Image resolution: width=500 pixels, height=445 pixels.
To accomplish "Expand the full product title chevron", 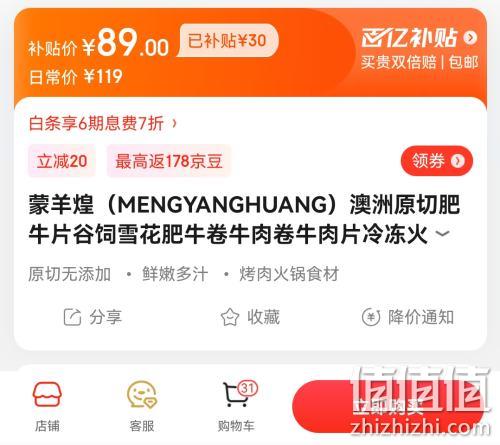I will click(x=443, y=233).
